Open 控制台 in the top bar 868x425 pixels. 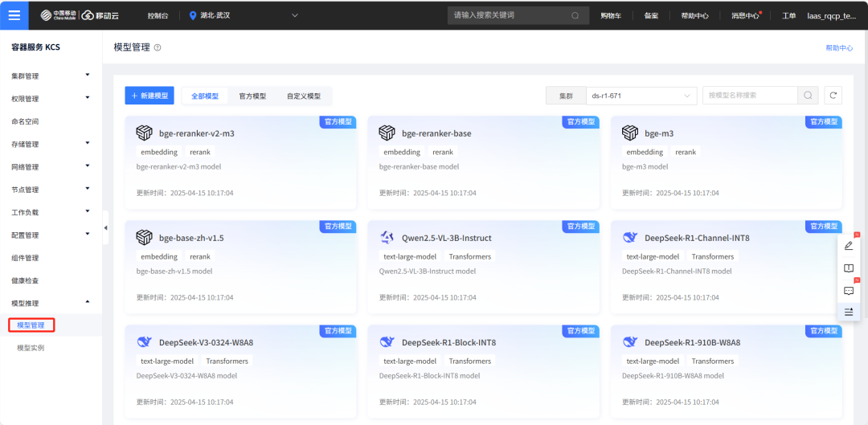pos(158,15)
